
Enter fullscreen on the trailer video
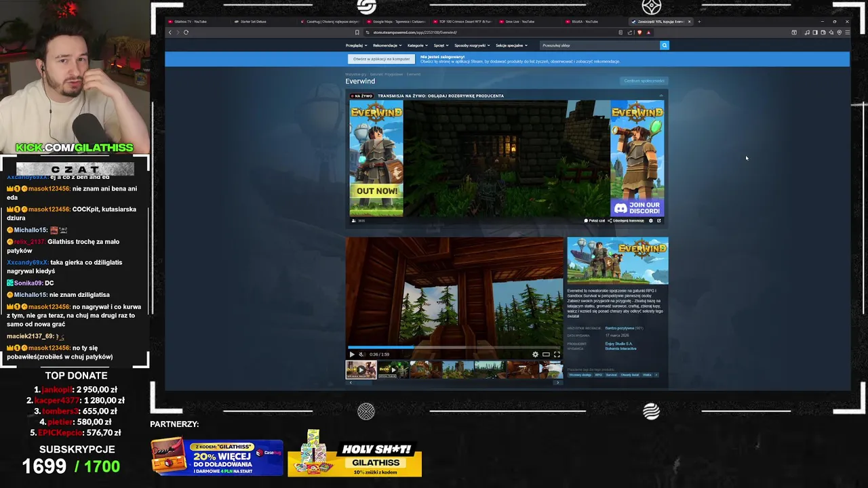tap(557, 354)
